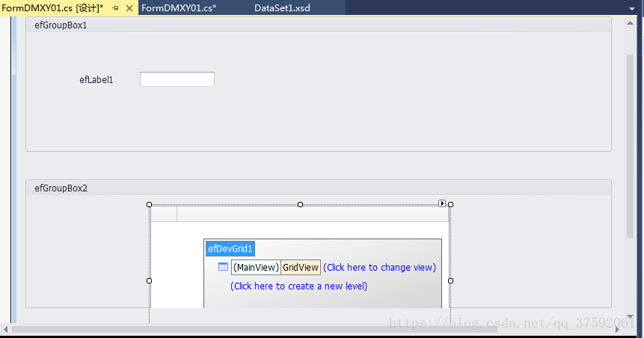The height and width of the screenshot is (338, 644).
Task: Select the efGroupBox2 caption
Action: click(61, 188)
